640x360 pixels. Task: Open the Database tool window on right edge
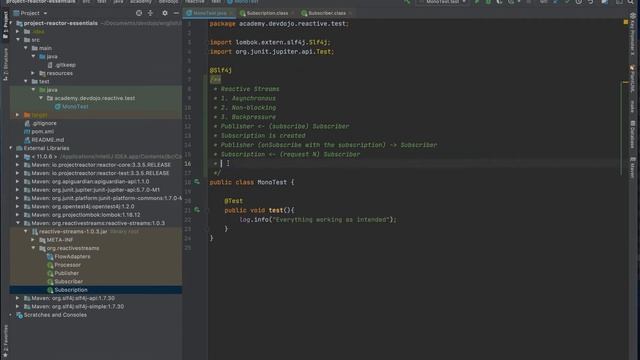click(632, 134)
